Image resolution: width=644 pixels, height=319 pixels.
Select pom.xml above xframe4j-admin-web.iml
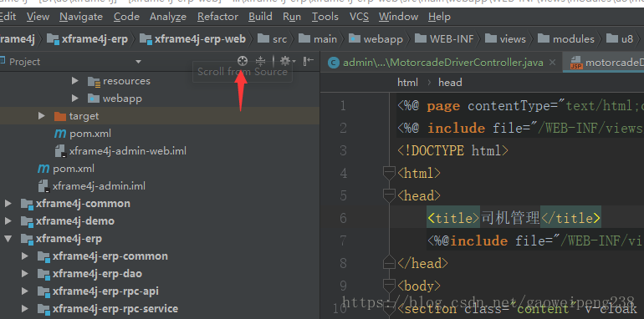[83, 134]
